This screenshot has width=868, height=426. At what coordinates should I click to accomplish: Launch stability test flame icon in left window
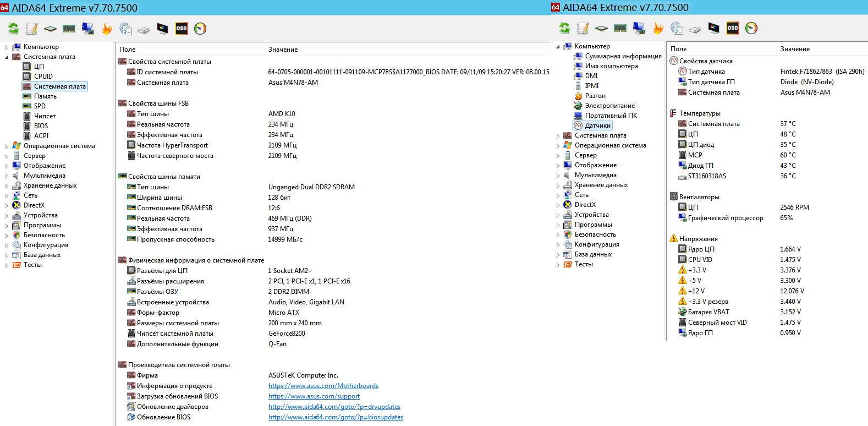click(107, 29)
